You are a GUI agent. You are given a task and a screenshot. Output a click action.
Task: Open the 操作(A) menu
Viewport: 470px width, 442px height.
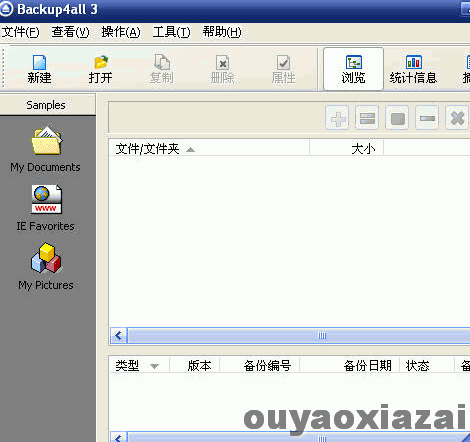121,32
